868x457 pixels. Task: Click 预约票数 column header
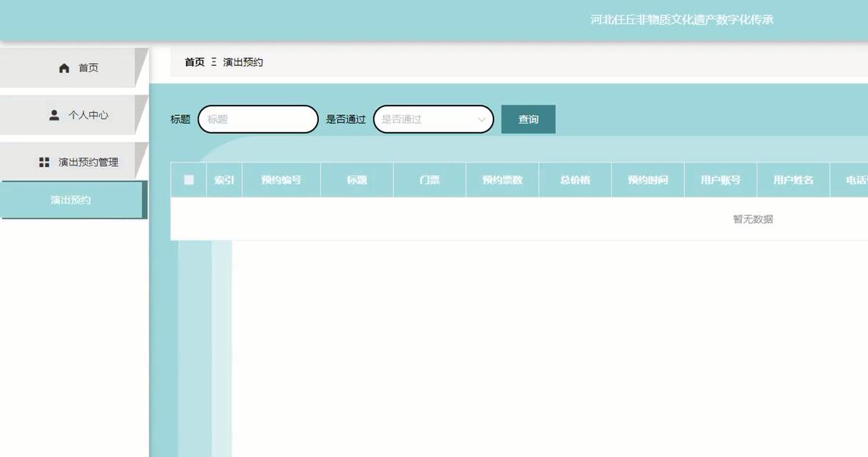coord(503,180)
